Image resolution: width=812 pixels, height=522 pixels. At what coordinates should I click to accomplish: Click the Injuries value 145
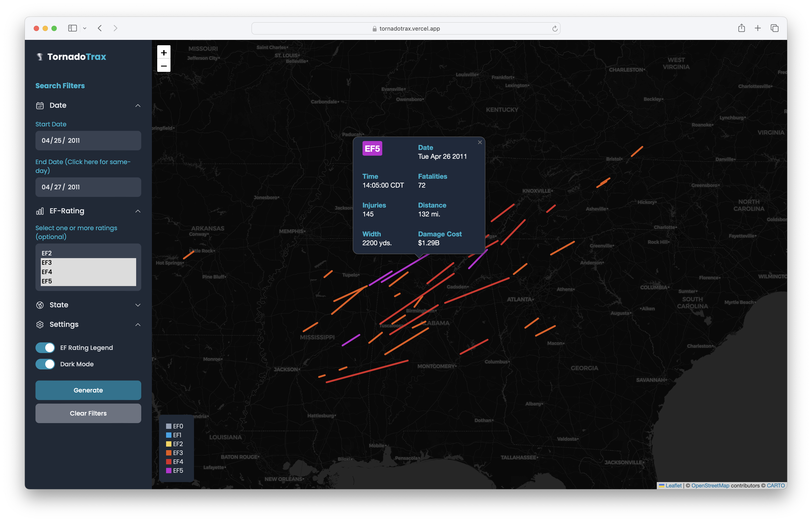(x=368, y=214)
